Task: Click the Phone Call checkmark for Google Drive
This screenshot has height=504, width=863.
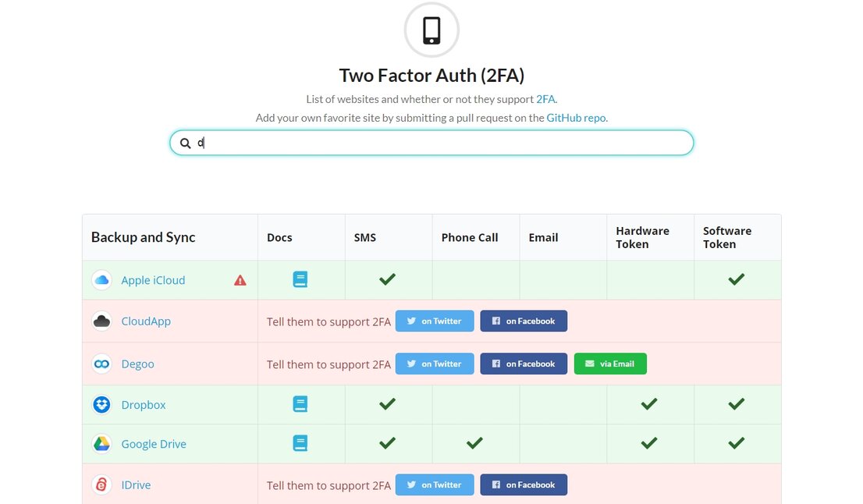Action: 474,443
